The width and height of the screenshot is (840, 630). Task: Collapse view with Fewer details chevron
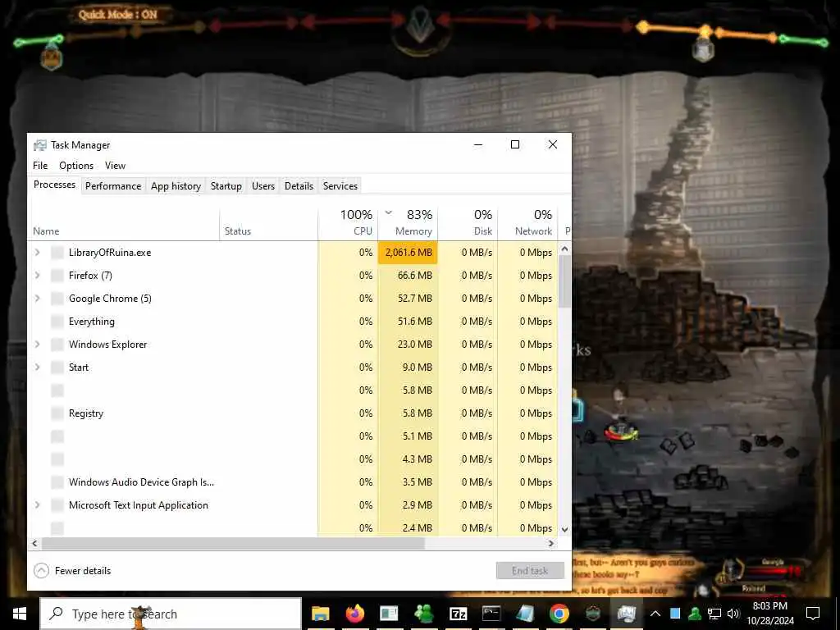tap(41, 571)
